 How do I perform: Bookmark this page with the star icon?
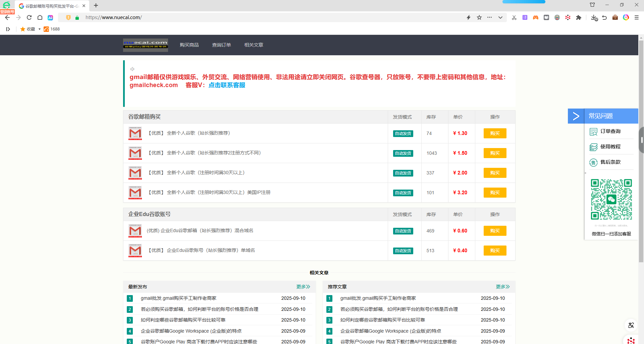tap(479, 17)
